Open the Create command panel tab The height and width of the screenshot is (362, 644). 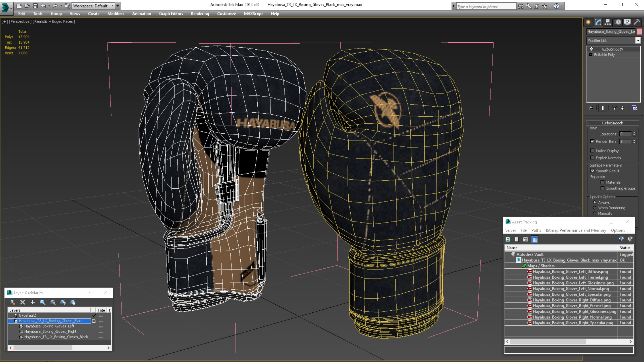pos(588,22)
